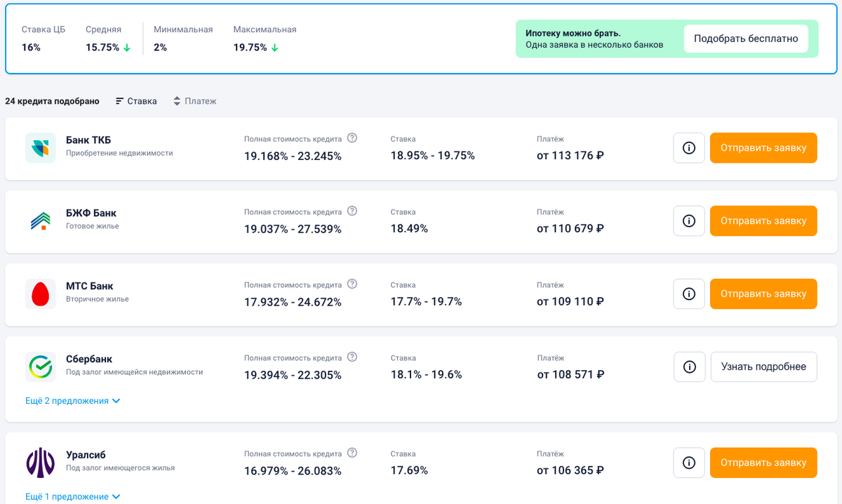
Task: Send application to МТС Банк
Action: tap(763, 294)
